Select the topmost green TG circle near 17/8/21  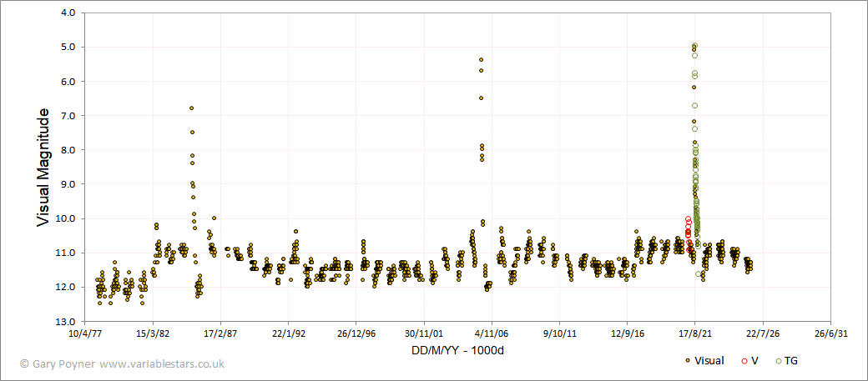coord(694,45)
